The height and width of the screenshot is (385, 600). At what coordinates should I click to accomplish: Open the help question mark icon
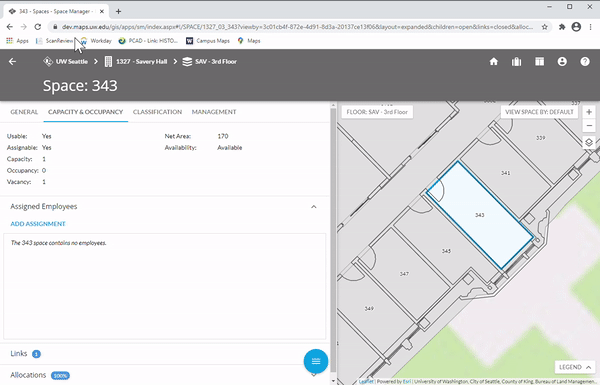pyautogui.click(x=585, y=62)
